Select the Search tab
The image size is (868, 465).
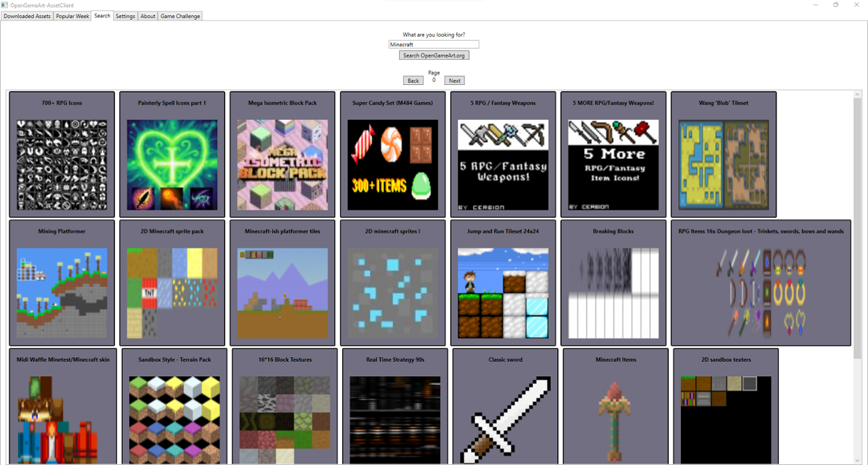101,16
